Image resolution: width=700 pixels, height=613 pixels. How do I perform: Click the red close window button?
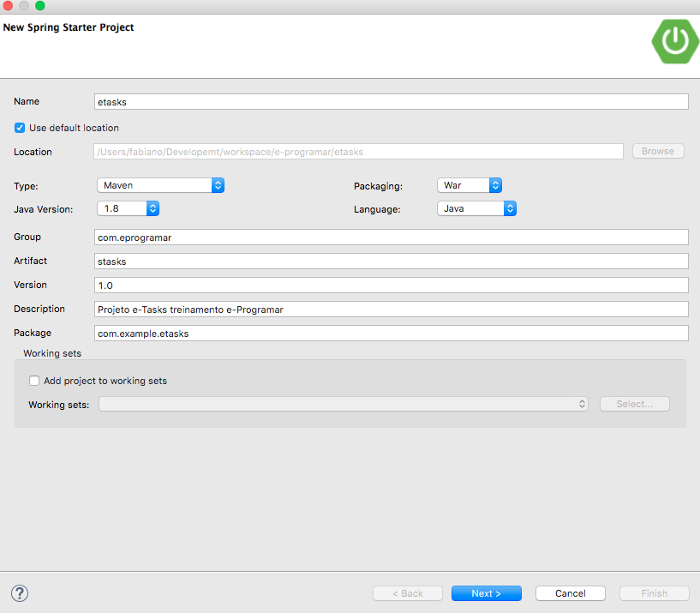pyautogui.click(x=8, y=5)
